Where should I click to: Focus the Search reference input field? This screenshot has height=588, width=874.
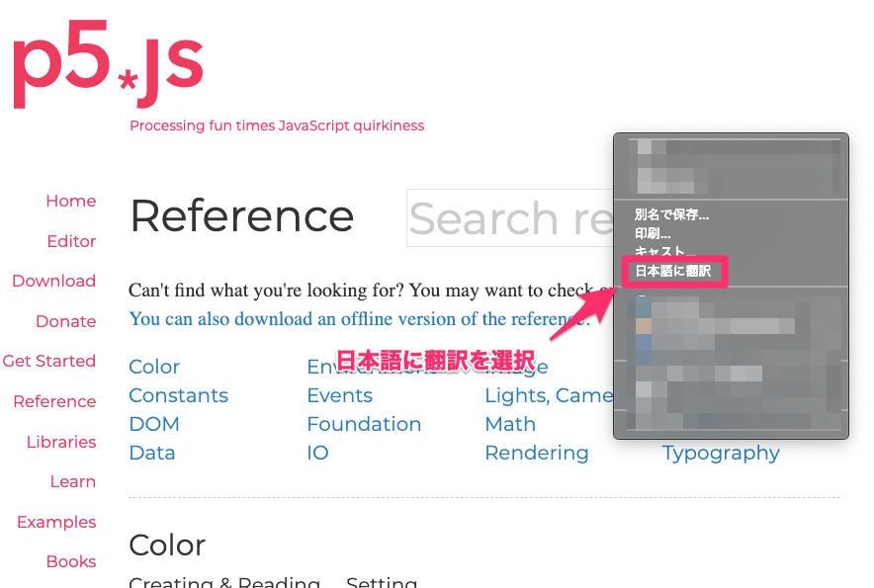pyautogui.click(x=509, y=218)
